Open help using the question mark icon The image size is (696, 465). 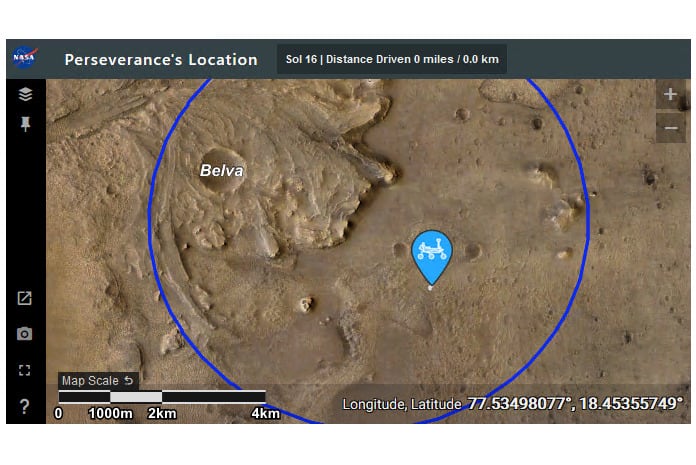[x=24, y=406]
